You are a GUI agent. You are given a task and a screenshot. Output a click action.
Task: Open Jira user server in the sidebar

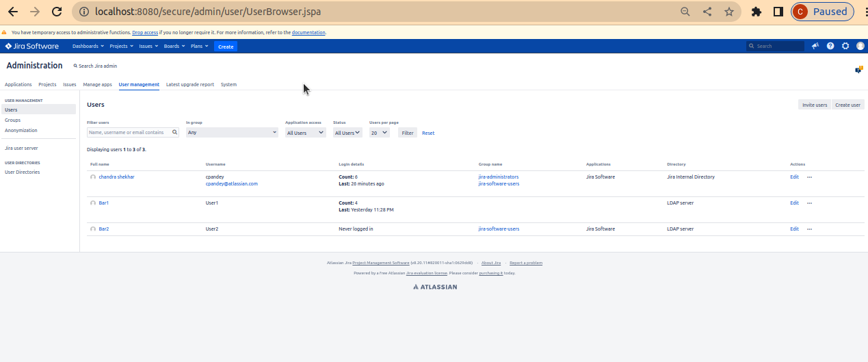coord(21,148)
